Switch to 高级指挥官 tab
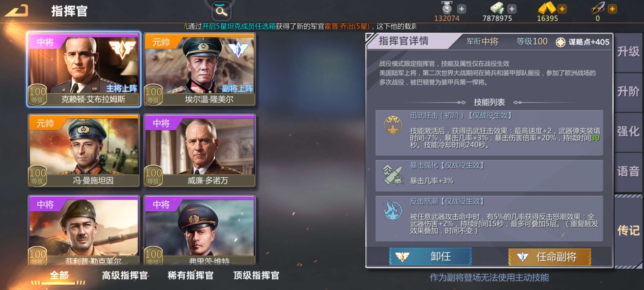This screenshot has height=290, width=644. coord(125,275)
